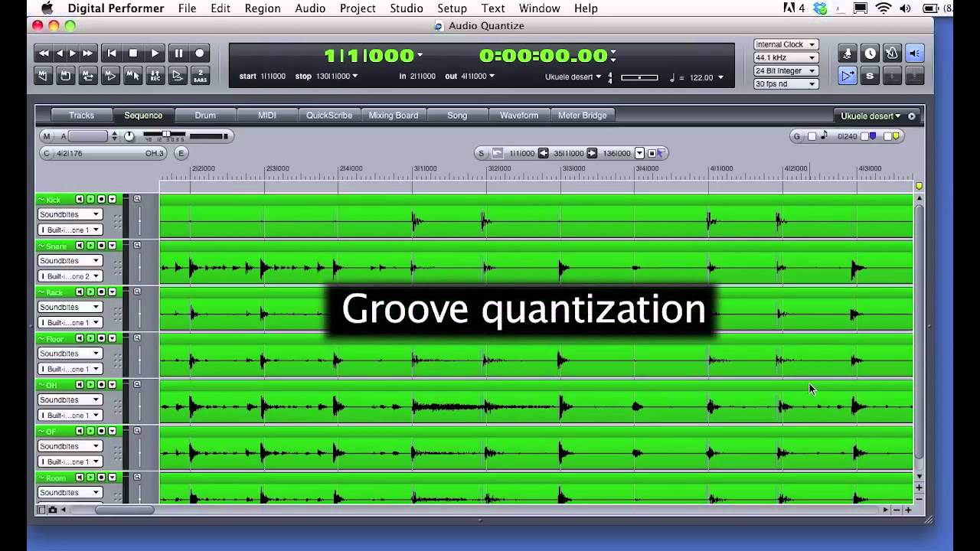Switch to the MIDI tab
980x551 pixels.
coord(267,116)
